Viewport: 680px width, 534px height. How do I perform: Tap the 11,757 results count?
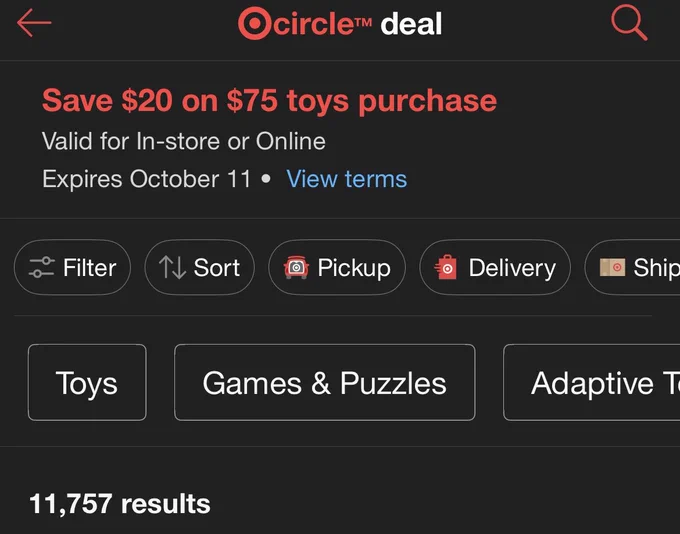[x=120, y=504]
